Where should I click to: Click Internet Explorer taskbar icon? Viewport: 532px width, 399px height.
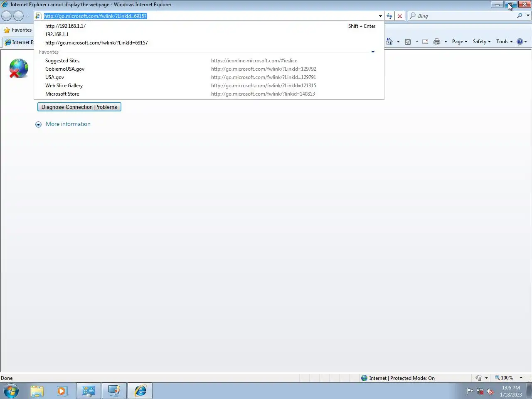140,391
